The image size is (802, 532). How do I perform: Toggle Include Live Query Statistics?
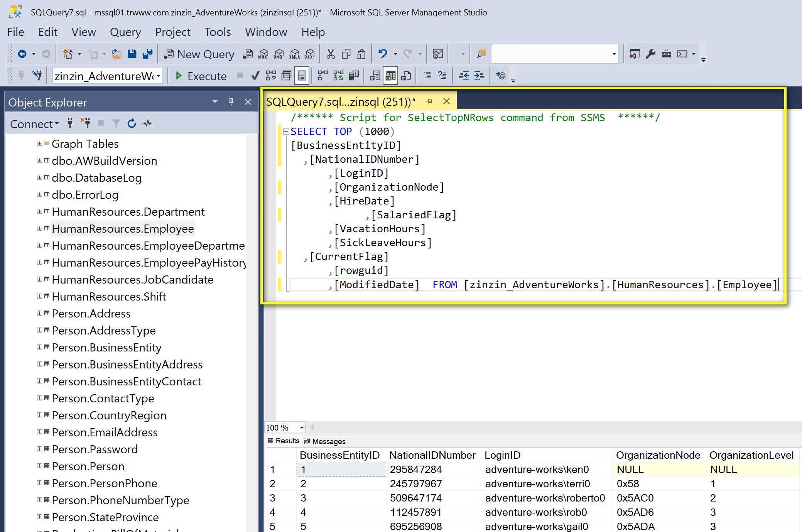point(338,76)
